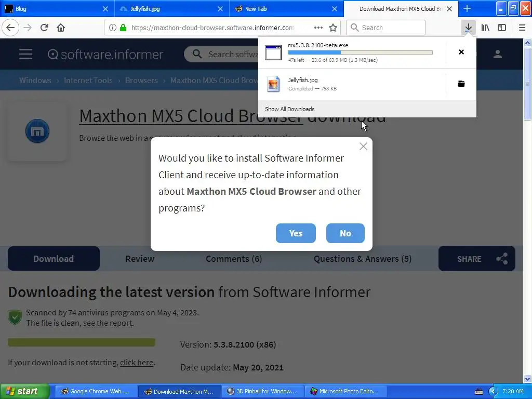Viewport: 532px width, 399px height.
Task: Click the user account icon
Action: pyautogui.click(x=497, y=54)
